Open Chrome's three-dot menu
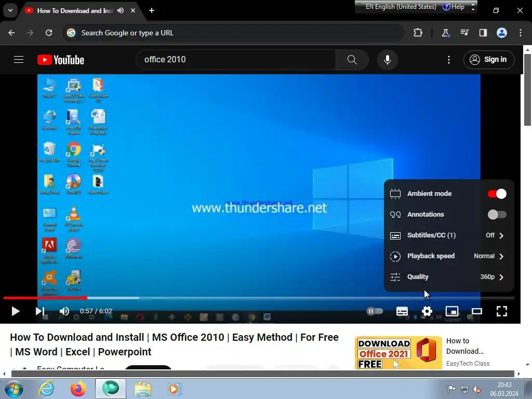532x399 pixels. 521,33
